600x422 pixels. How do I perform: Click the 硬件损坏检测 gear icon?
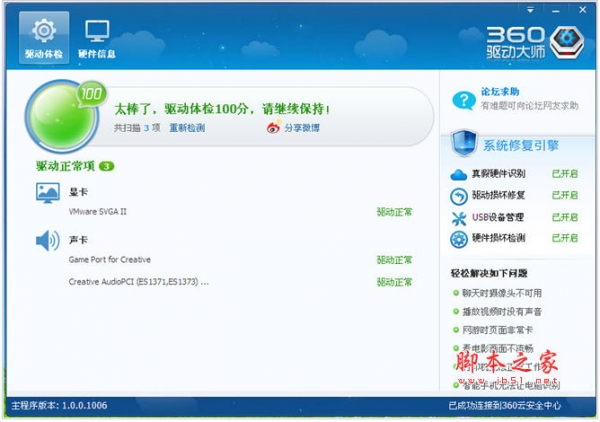pyautogui.click(x=459, y=240)
